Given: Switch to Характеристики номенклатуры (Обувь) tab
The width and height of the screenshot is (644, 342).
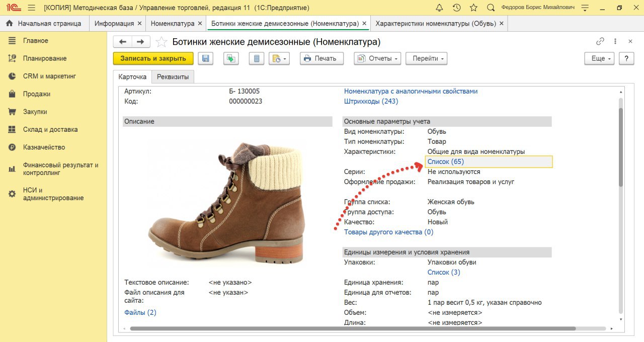Looking at the screenshot, I should click(436, 24).
